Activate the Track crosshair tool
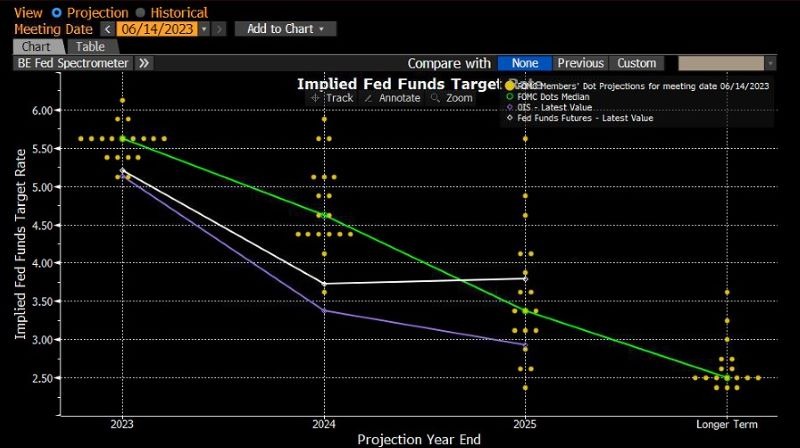This screenshot has width=800, height=448. (x=332, y=98)
